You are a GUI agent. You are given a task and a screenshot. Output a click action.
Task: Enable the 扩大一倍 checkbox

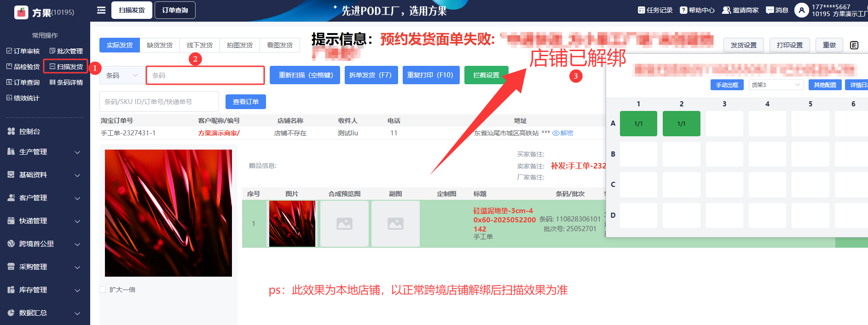(103, 290)
